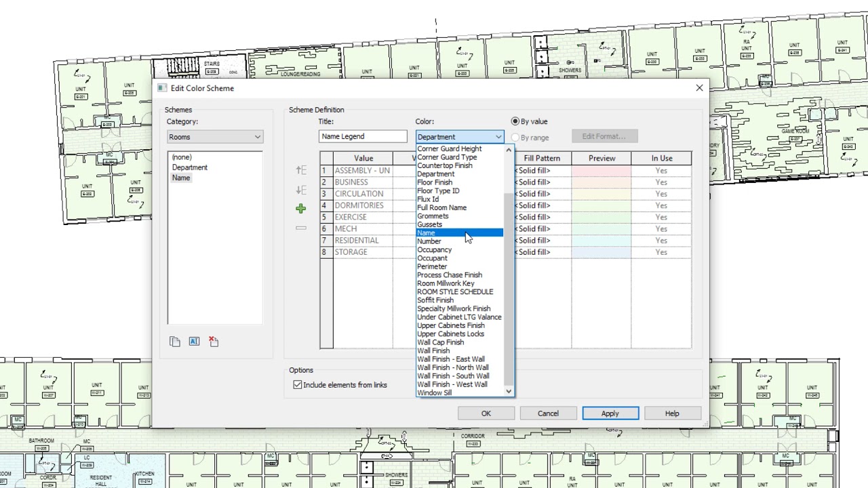The image size is (868, 488).
Task: Click Solid fill cell in BUSINESS row
Action: [x=542, y=182]
